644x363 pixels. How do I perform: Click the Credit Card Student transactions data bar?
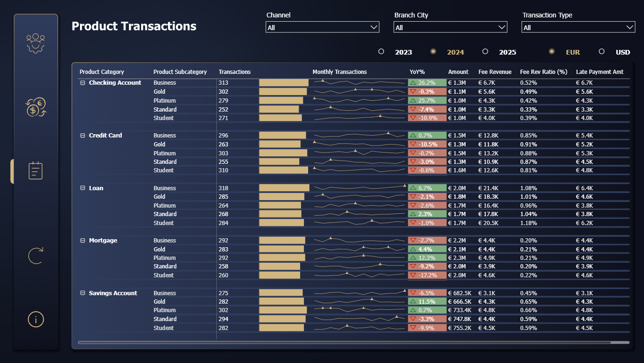[284, 170]
